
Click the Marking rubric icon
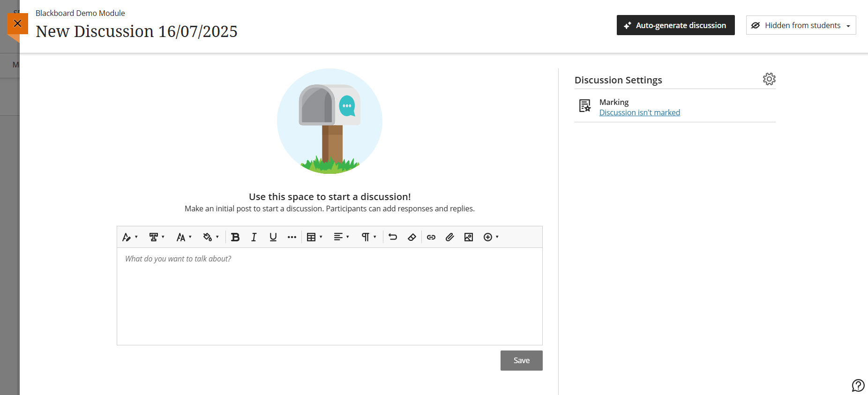585,106
